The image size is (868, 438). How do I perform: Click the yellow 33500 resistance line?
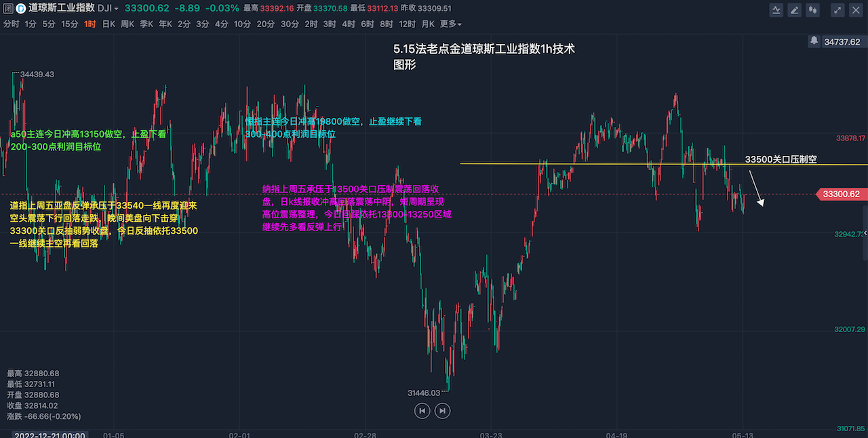click(610, 164)
